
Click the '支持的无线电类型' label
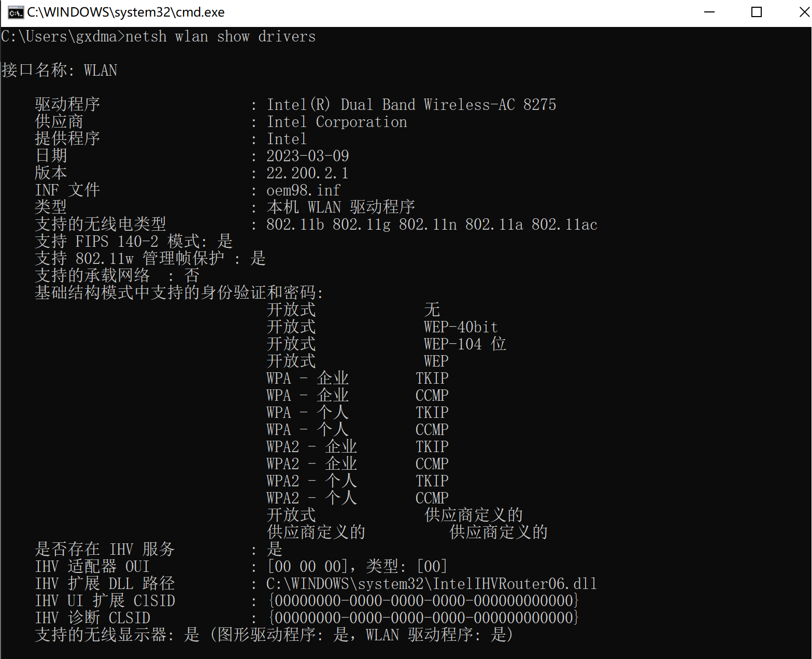click(101, 224)
